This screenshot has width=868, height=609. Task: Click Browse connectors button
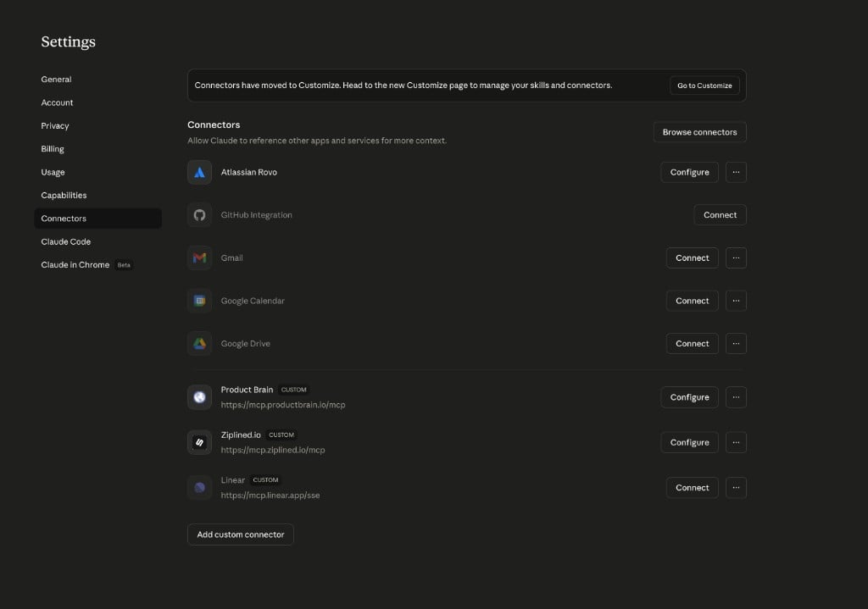point(699,132)
